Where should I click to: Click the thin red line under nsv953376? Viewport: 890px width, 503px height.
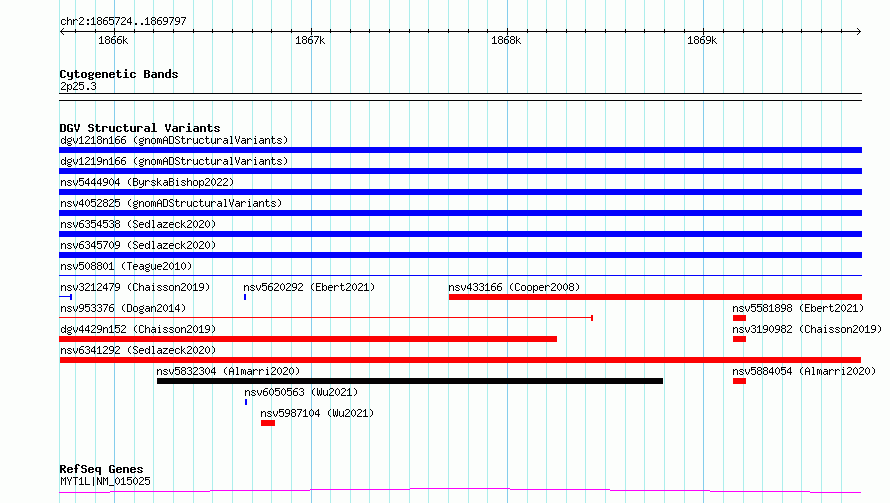coord(326,318)
